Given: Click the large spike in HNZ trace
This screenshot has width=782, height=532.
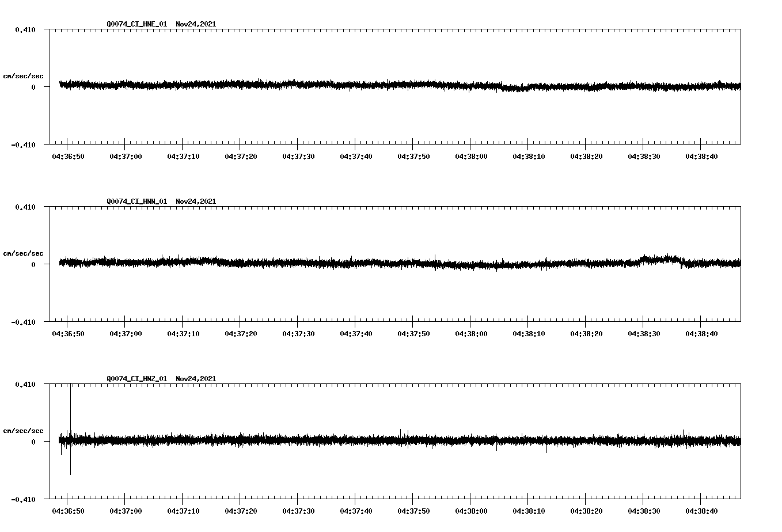Looking at the screenshot, I should tap(70, 429).
